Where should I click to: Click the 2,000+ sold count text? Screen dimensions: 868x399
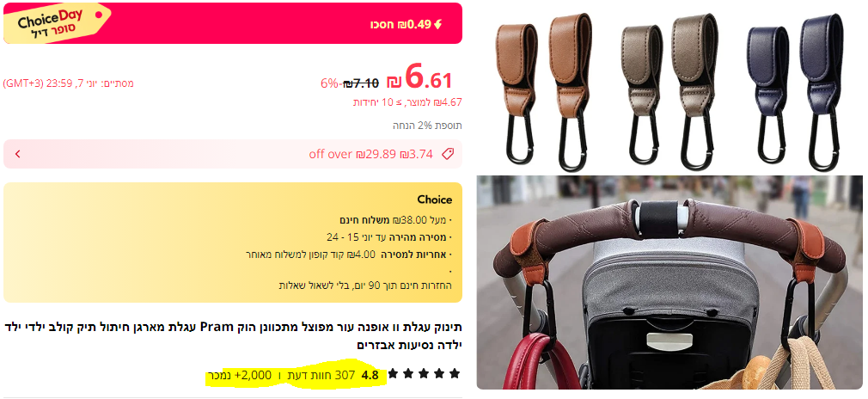(x=240, y=375)
